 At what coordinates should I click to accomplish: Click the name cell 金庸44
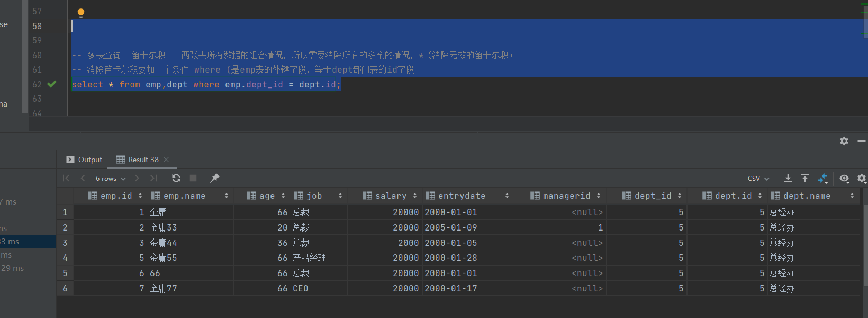[x=190, y=243]
